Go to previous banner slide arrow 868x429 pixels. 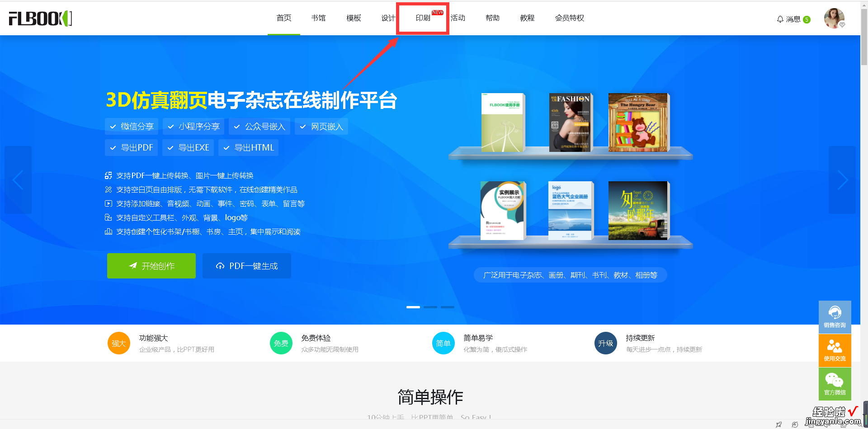coord(18,180)
